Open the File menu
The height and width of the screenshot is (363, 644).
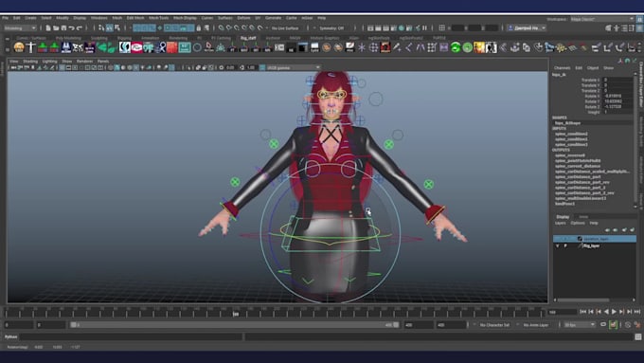coord(5,18)
